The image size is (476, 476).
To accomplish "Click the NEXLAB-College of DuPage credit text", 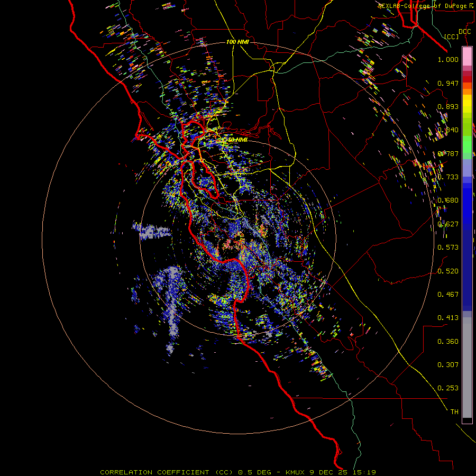I will pos(423,6).
